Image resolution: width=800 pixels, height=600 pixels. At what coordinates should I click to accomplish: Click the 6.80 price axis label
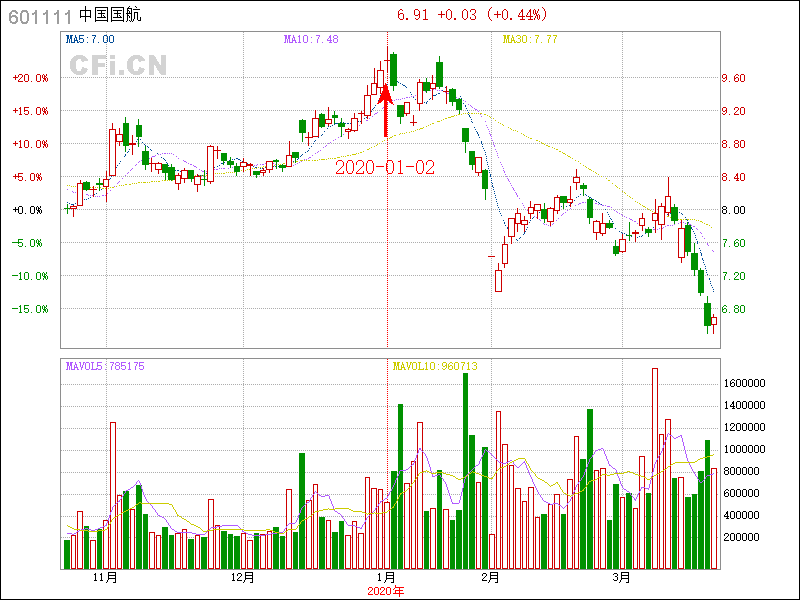tap(733, 309)
